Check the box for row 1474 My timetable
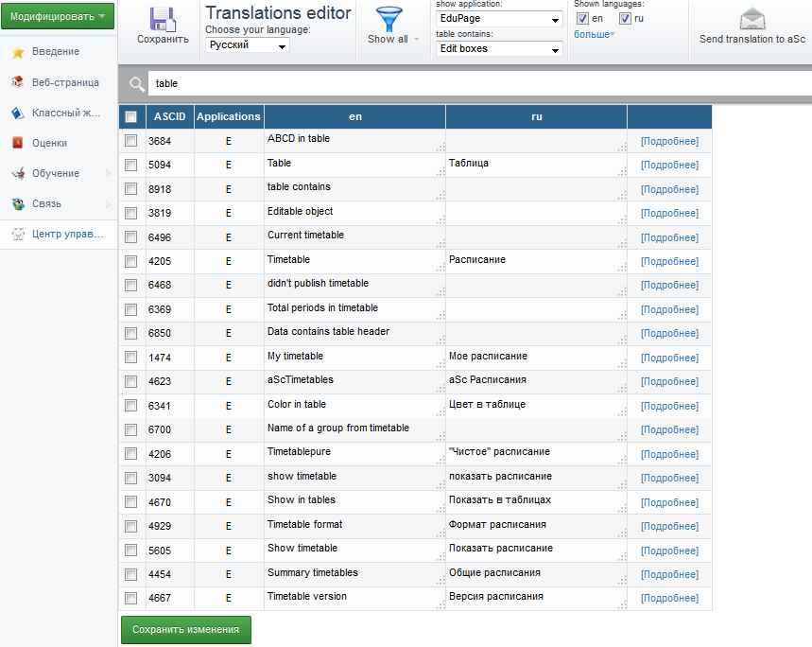The height and width of the screenshot is (647, 812). [x=131, y=357]
